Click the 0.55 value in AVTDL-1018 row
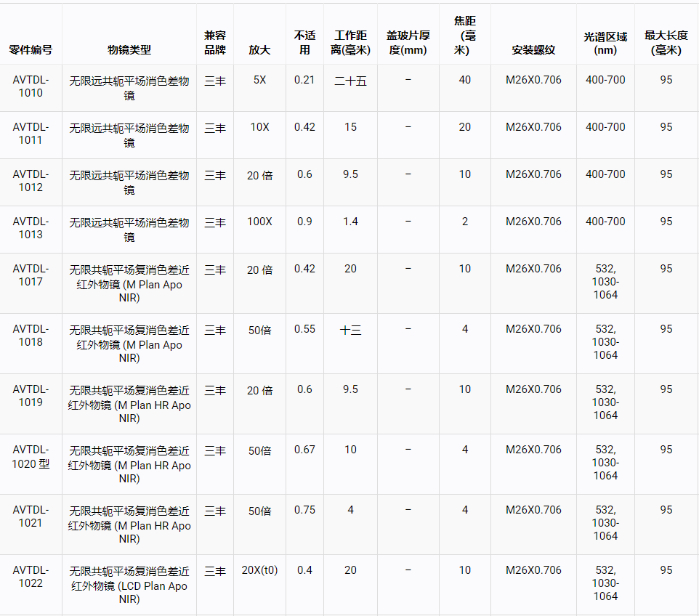Viewport: 699px width, 616px height. click(x=304, y=329)
